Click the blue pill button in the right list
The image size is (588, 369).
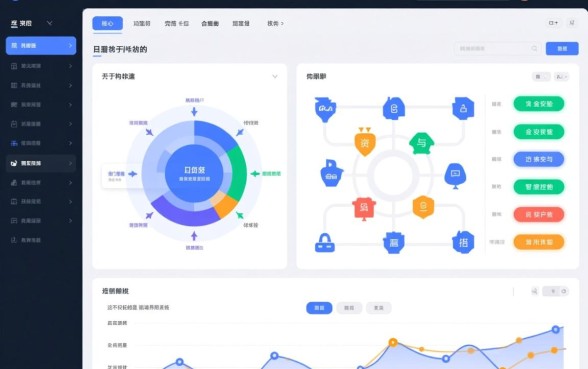click(538, 159)
